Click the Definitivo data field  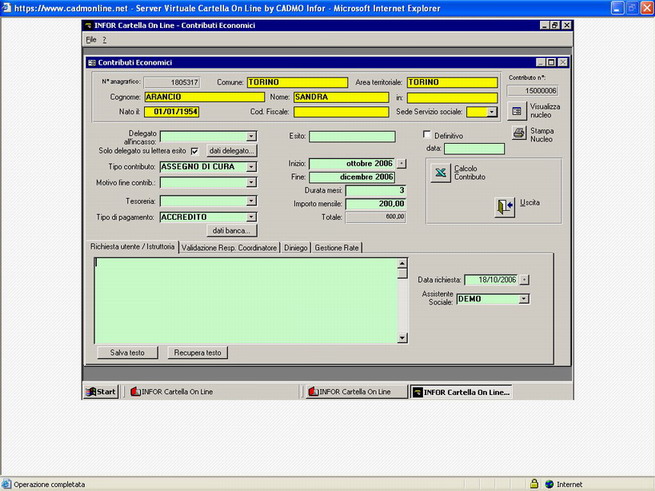pyautogui.click(x=474, y=149)
